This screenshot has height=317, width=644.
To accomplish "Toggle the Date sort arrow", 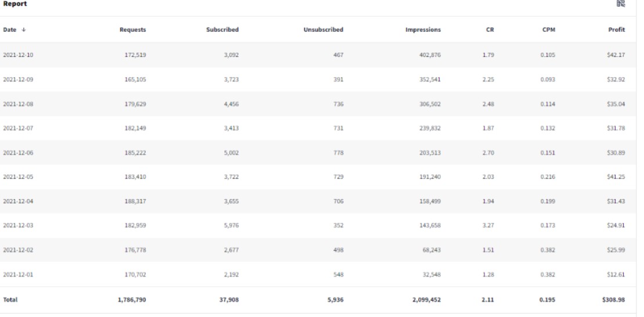I will click(x=23, y=30).
